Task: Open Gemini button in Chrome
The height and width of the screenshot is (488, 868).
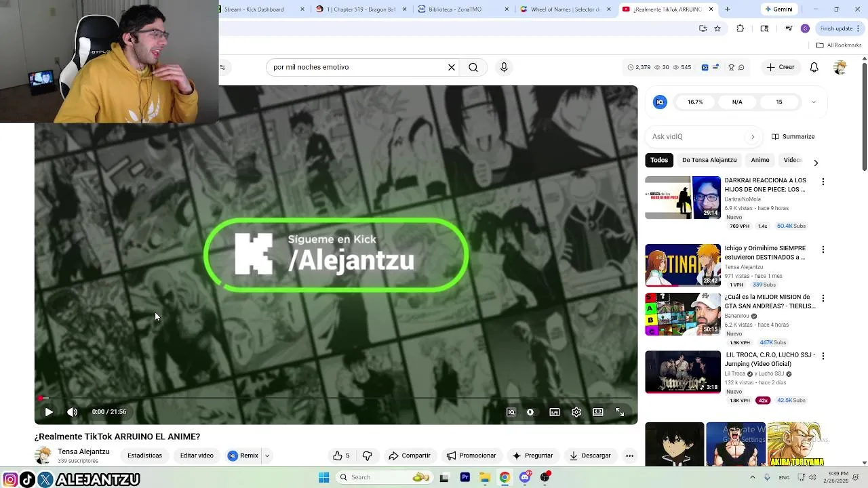Action: 778,9
